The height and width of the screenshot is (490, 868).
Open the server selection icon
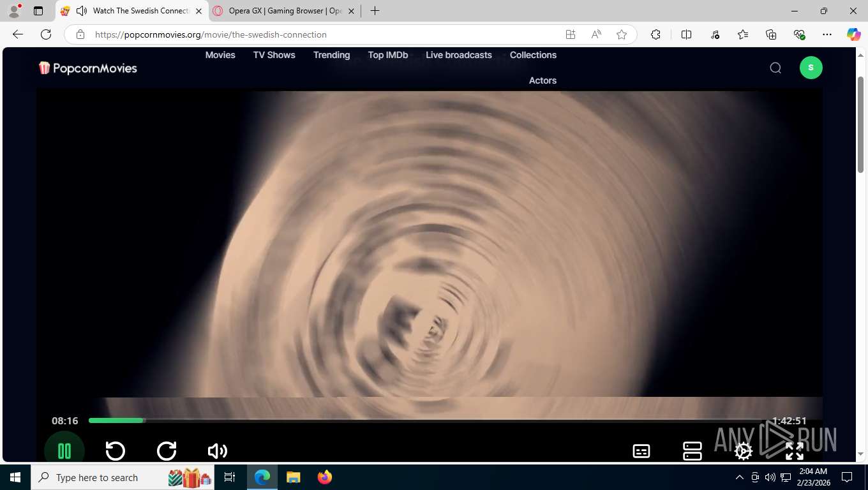(692, 451)
